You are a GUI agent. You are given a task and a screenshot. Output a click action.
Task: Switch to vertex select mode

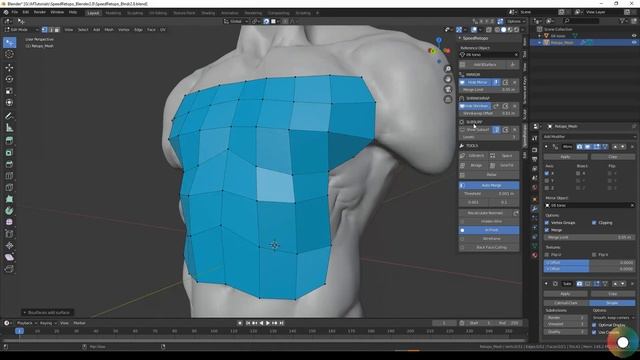[44, 30]
